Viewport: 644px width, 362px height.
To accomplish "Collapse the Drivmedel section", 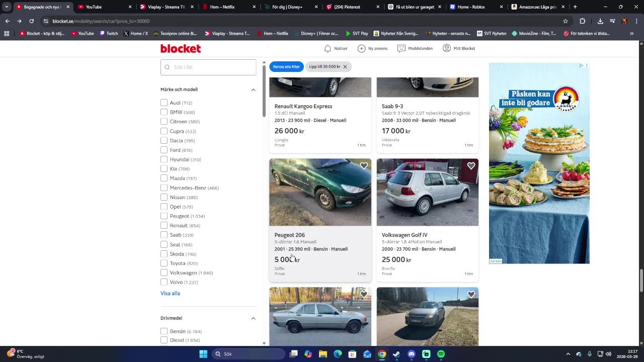I will coord(253,318).
